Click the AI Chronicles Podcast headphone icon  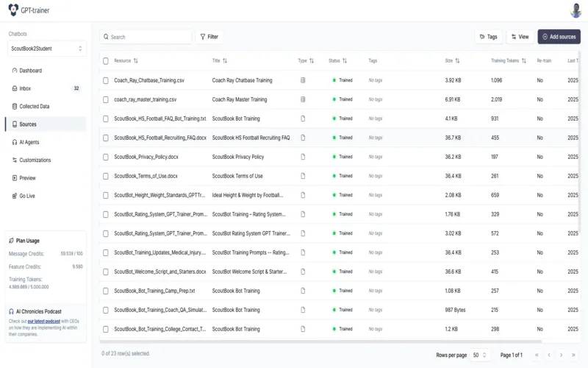pos(11,311)
